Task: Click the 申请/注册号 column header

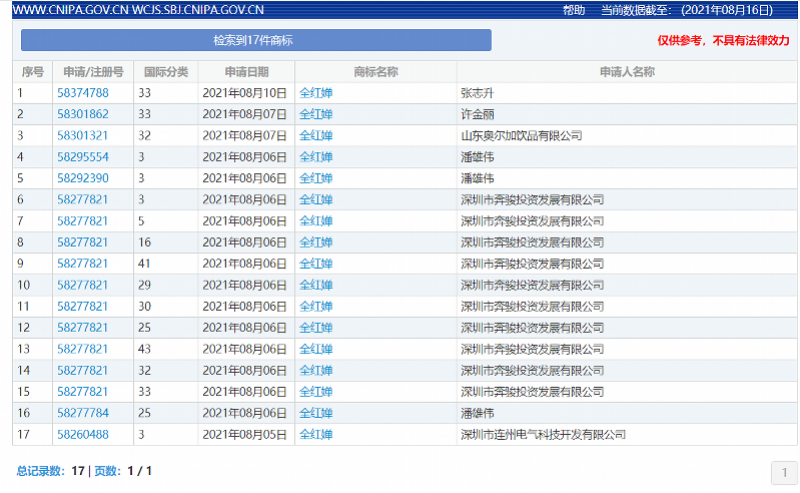Action: tap(93, 72)
